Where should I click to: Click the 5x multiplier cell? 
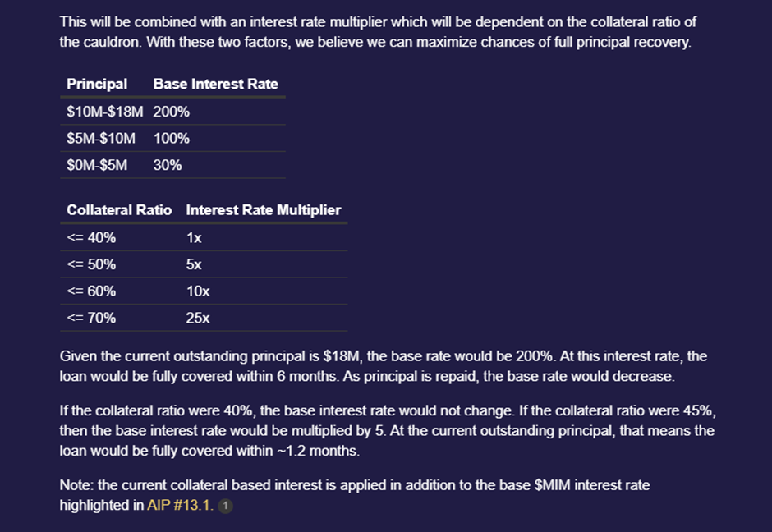pyautogui.click(x=194, y=265)
